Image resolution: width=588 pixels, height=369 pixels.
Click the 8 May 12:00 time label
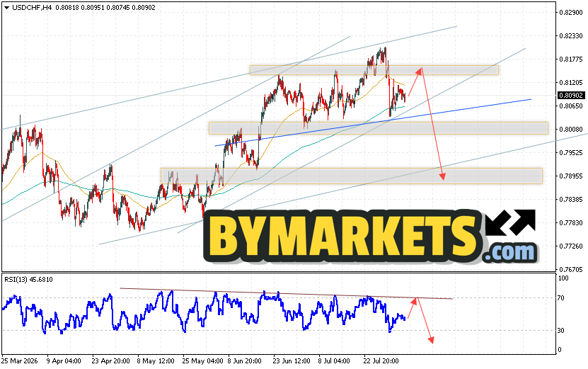click(156, 361)
